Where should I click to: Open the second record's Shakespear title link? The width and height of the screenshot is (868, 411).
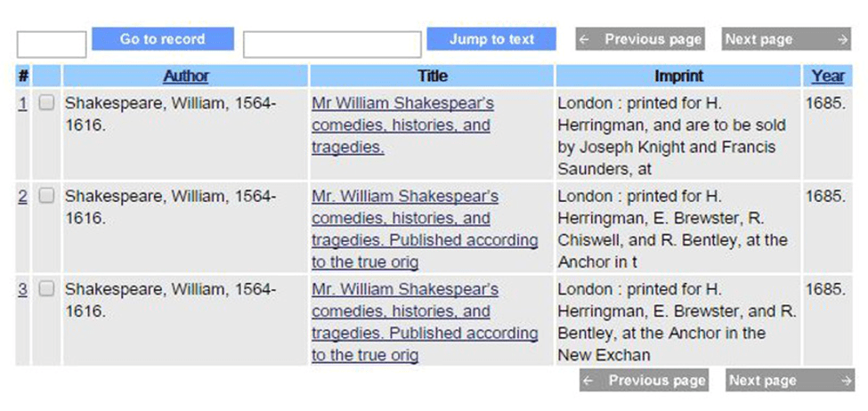click(x=424, y=230)
